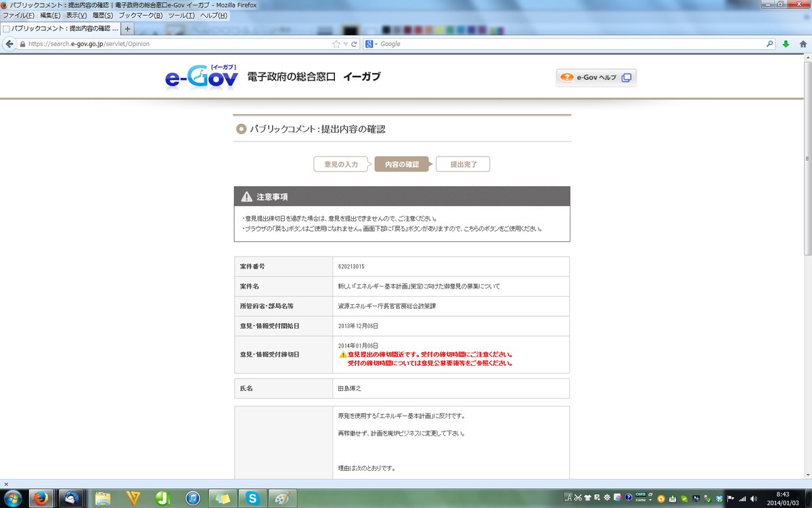Open the ツール(T) menu
The height and width of the screenshot is (508, 812).
point(181,15)
